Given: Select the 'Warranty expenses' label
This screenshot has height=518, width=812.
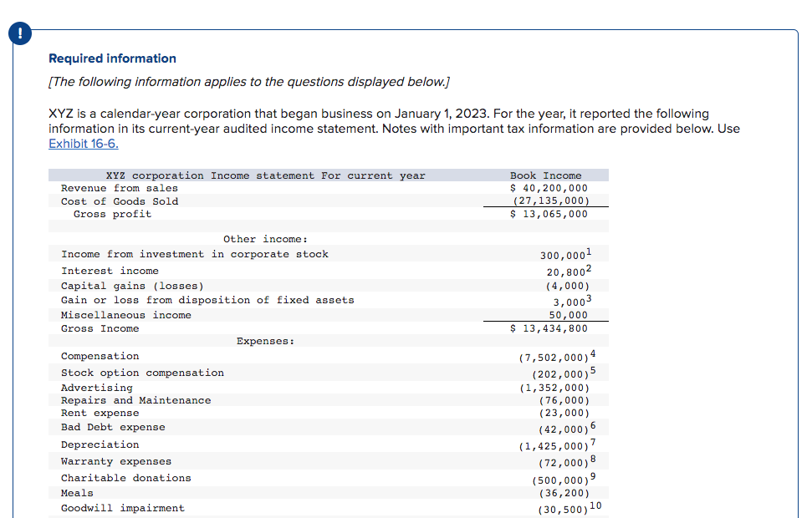Looking at the screenshot, I should [x=116, y=461].
